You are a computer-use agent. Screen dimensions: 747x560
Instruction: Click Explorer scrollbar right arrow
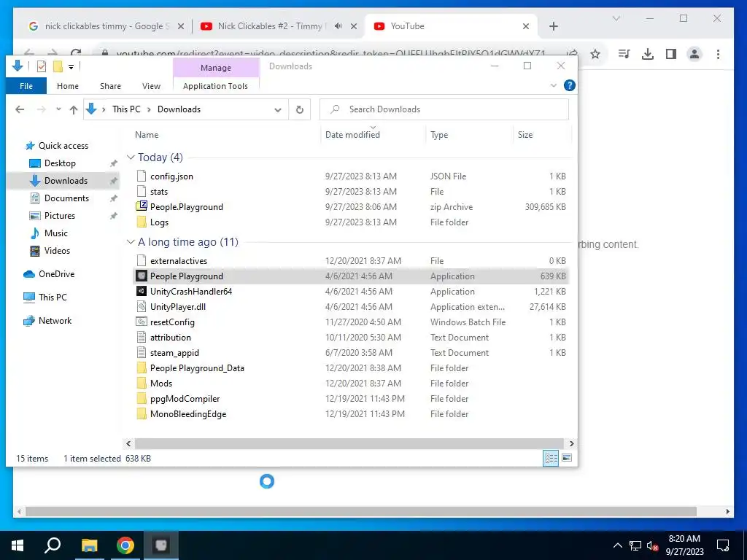point(571,444)
